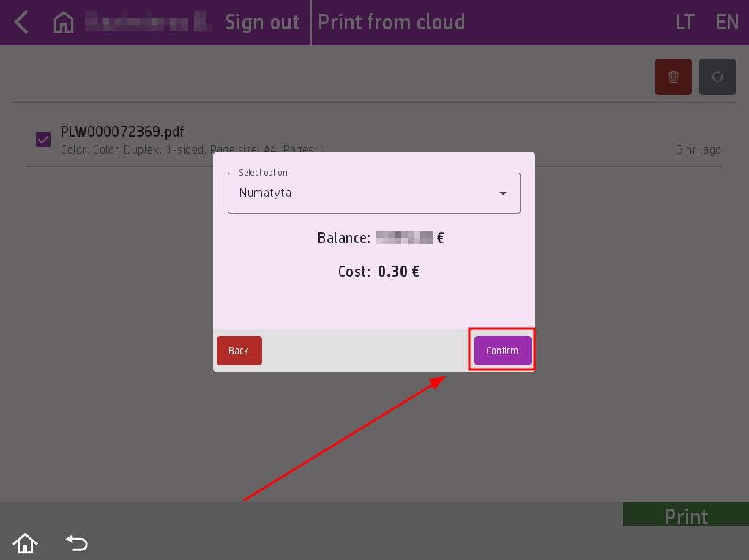
Task: Toggle the PLW000072369.pdf checkbox
Action: (43, 139)
